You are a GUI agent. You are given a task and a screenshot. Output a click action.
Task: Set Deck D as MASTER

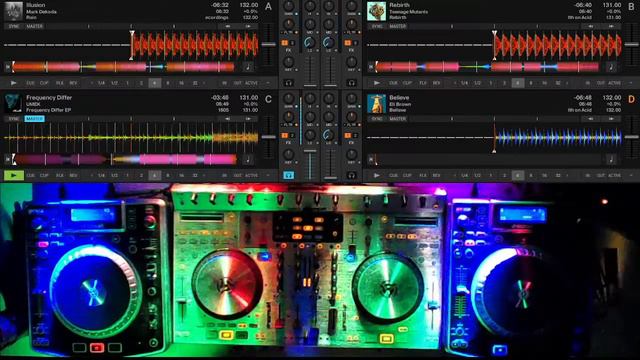398,119
